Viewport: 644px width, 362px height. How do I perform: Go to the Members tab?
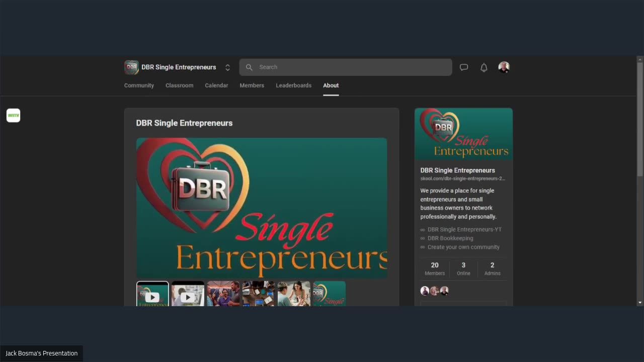point(252,85)
